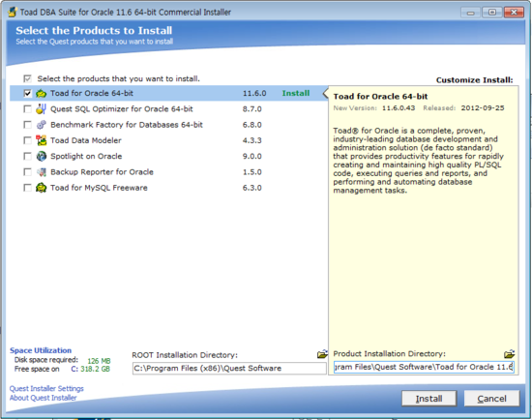Viewport: 532px width, 420px height.
Task: Click the Product Installation Directory field
Action: point(424,367)
